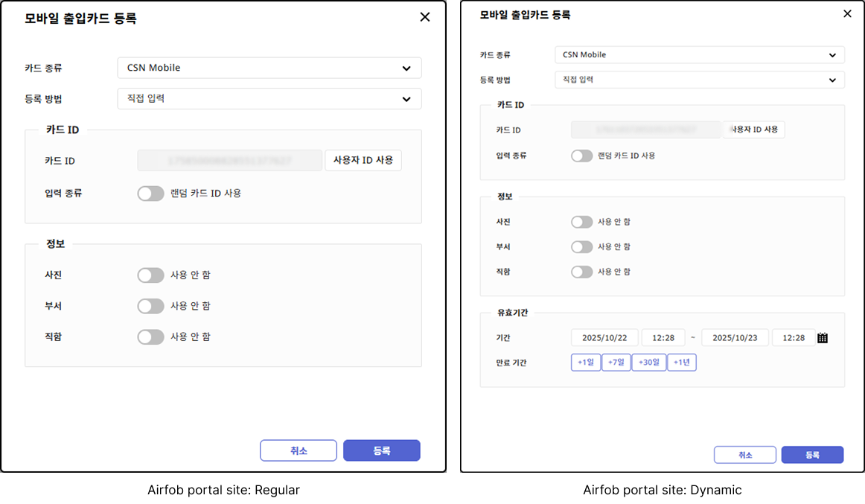Close the left 모바일 출입카드 등록 dialog
This screenshot has height=504, width=865.
425,17
